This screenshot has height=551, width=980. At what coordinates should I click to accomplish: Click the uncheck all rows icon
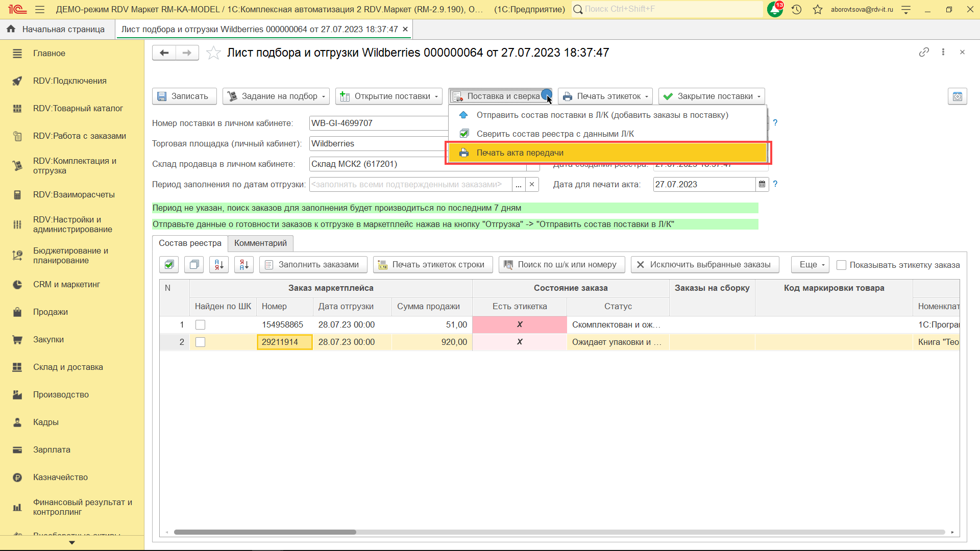194,264
